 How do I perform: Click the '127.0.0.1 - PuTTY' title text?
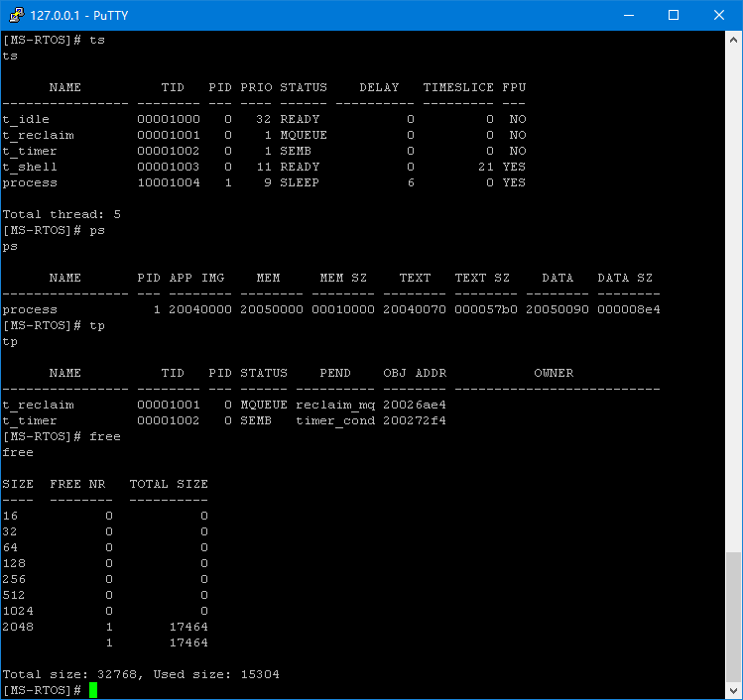79,15
